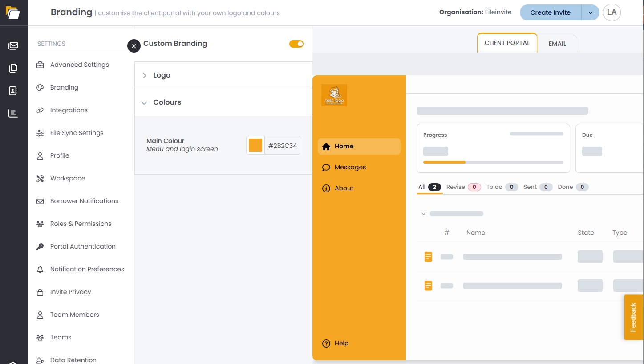Click the orange Main Colour swatch
Viewport: 644px width, 364px height.
[x=255, y=145]
